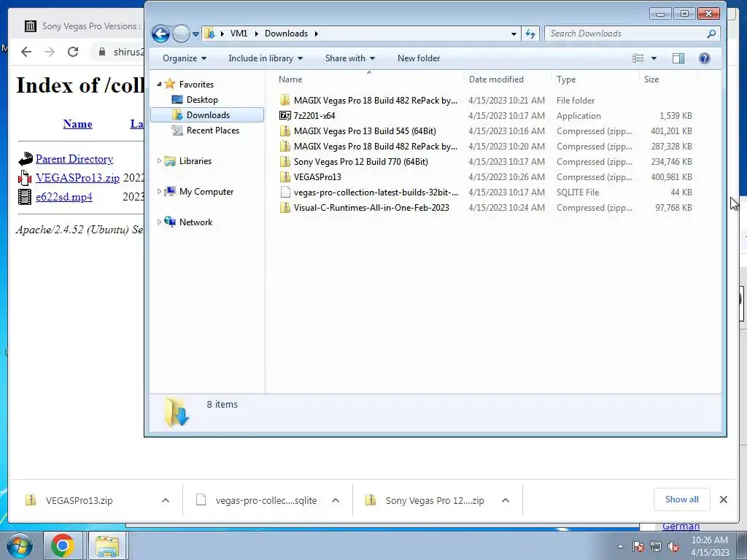Viewport: 747px width, 560px height.
Task: Select Downloads in the navigation pane
Action: coord(207,114)
